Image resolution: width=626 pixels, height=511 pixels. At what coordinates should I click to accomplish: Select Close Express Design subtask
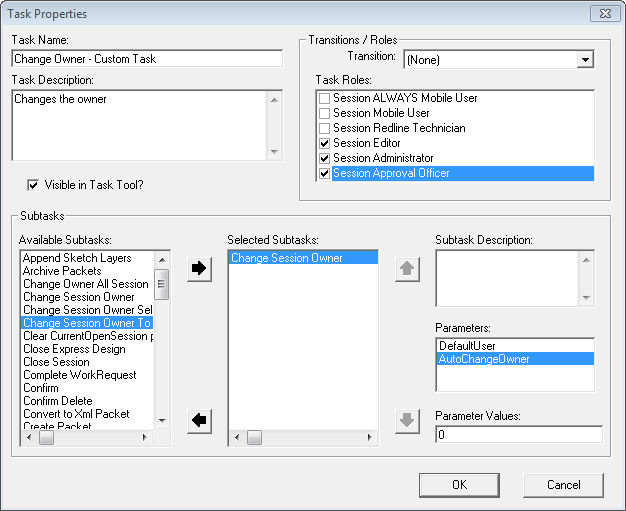[74, 349]
